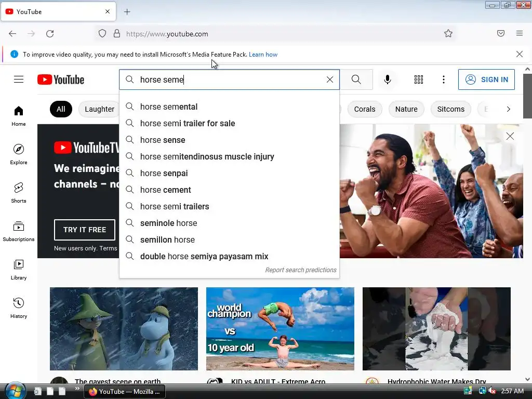The width and height of the screenshot is (532, 399).
Task: Open Library in the sidebar
Action: click(x=19, y=270)
